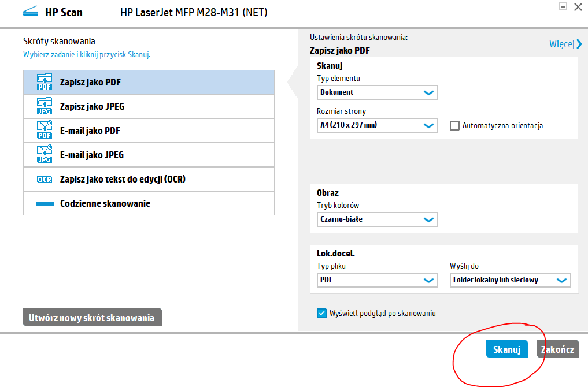The height and width of the screenshot is (387, 588).
Task: Click Utwórz nowy skrót skanowania
Action: click(x=92, y=317)
